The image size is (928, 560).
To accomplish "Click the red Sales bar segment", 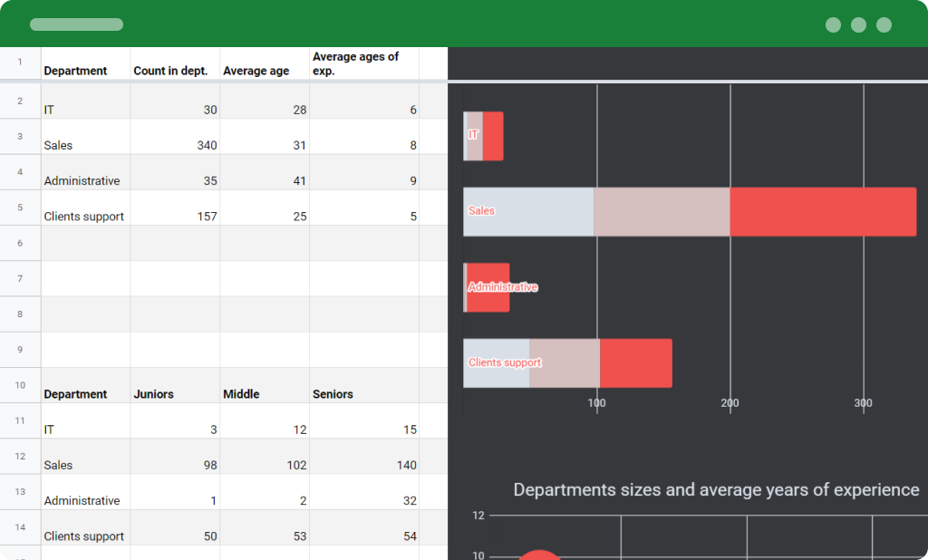I will click(x=823, y=212).
